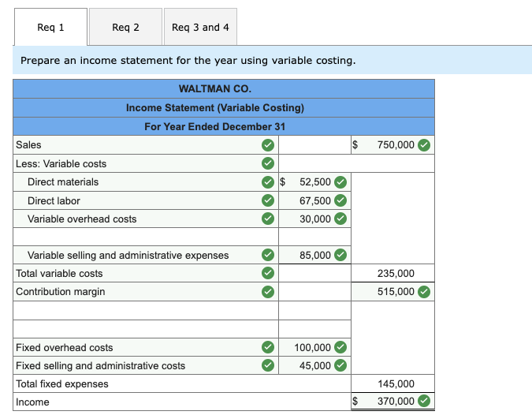532x415 pixels.
Task: Click the 52,500 direct materials amount
Action: click(314, 182)
